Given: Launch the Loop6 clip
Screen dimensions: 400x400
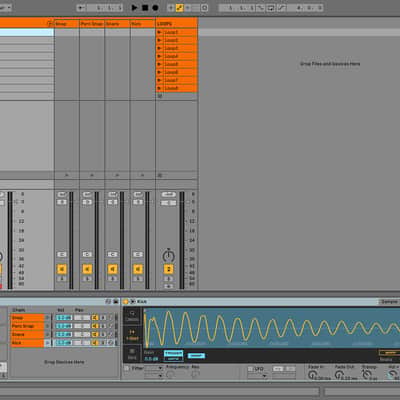Looking at the screenshot, I should [160, 72].
